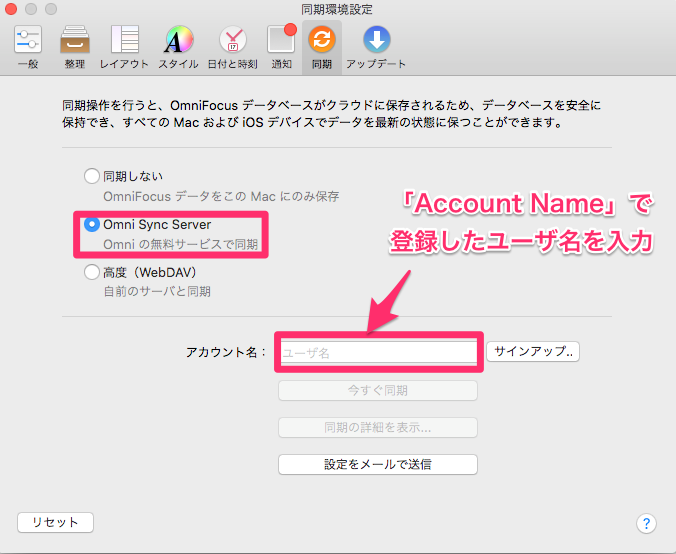Open the 一般 (General) preferences pane
Image resolution: width=676 pixels, height=554 pixels.
(28, 47)
